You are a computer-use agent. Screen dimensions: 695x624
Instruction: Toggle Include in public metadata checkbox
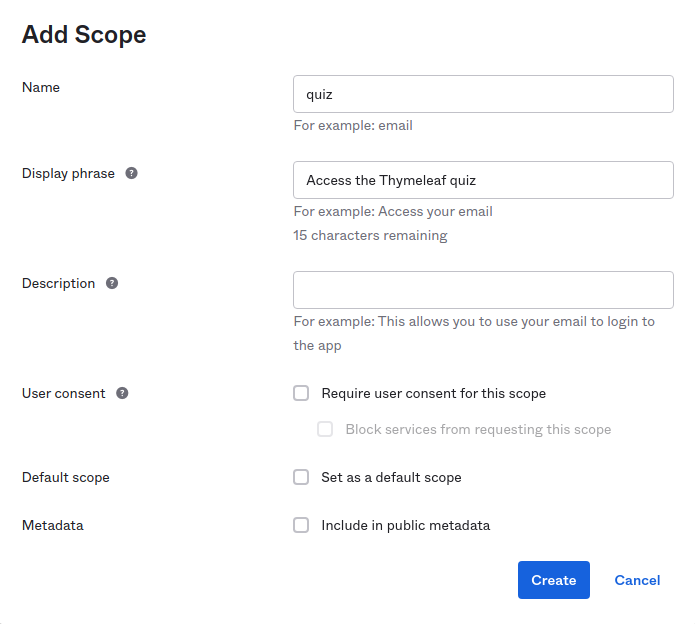point(301,525)
